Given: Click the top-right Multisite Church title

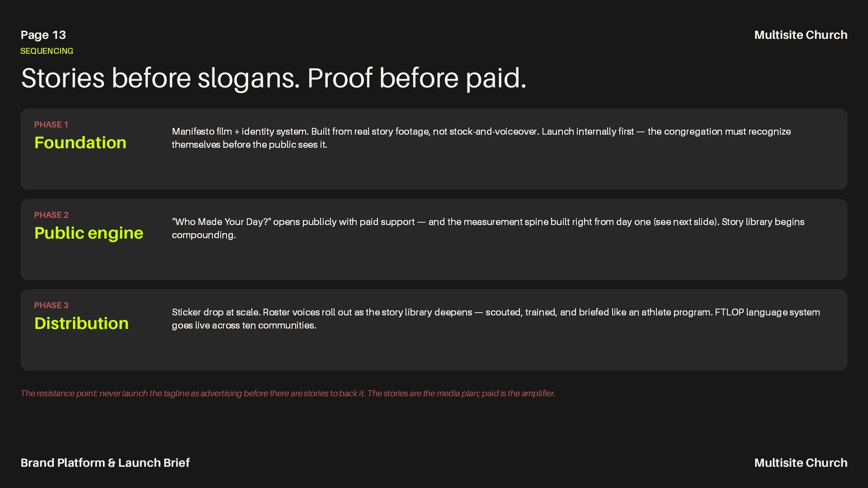Looking at the screenshot, I should point(801,35).
